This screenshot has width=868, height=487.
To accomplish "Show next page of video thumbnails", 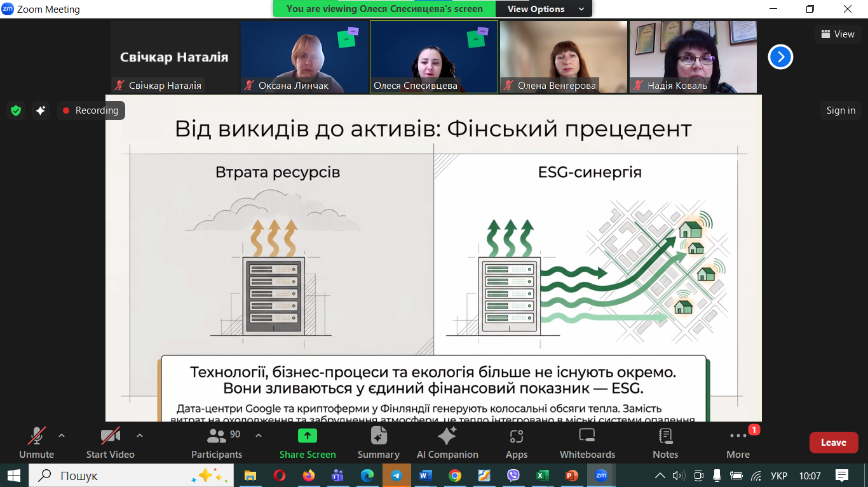I will 780,57.
